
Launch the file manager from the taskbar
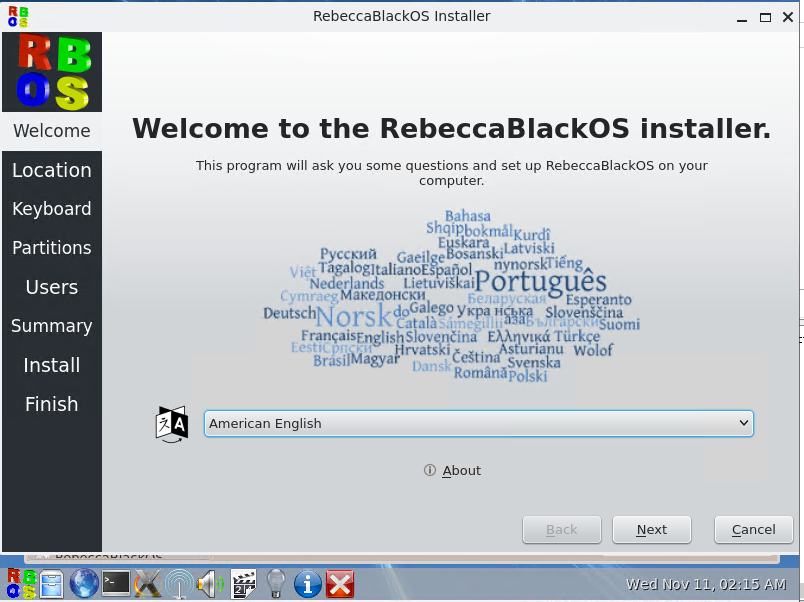52,582
